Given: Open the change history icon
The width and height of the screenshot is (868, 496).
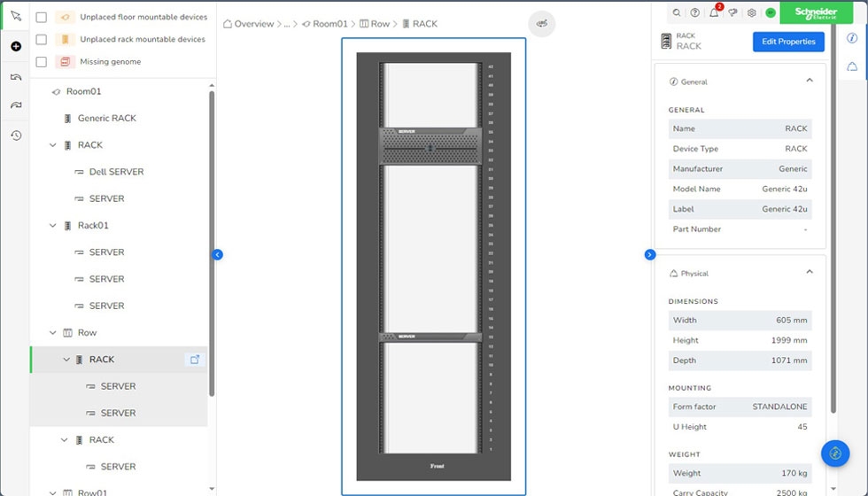Looking at the screenshot, I should coord(16,136).
